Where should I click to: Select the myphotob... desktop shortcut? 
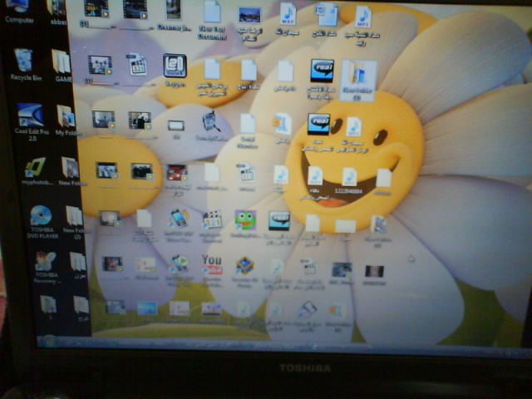point(35,167)
